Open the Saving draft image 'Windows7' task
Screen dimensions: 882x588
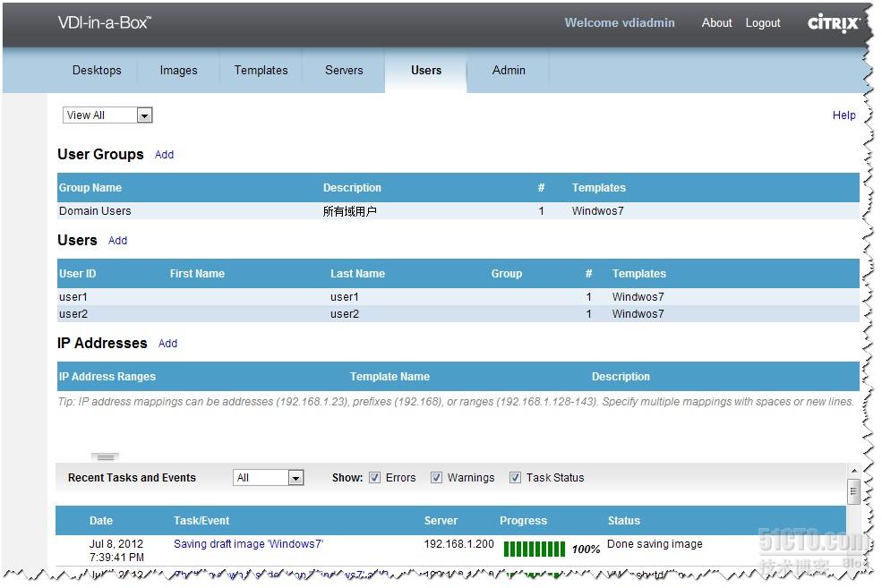[248, 544]
